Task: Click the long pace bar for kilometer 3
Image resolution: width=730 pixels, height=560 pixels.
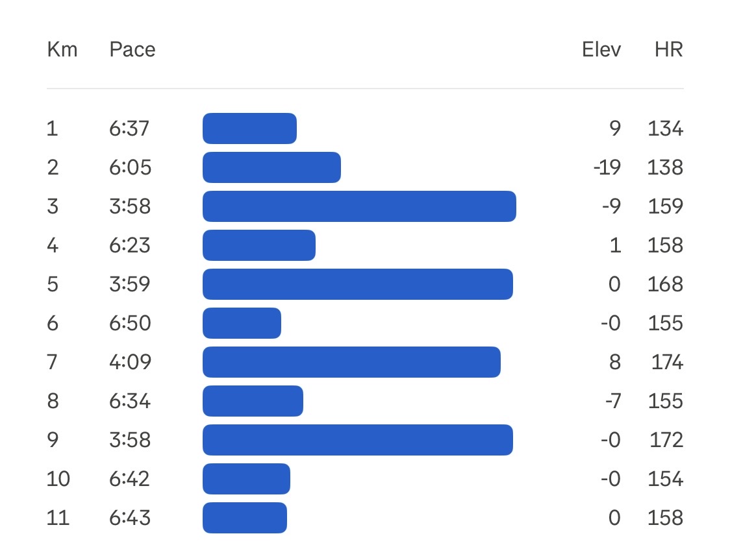Action: pos(359,206)
